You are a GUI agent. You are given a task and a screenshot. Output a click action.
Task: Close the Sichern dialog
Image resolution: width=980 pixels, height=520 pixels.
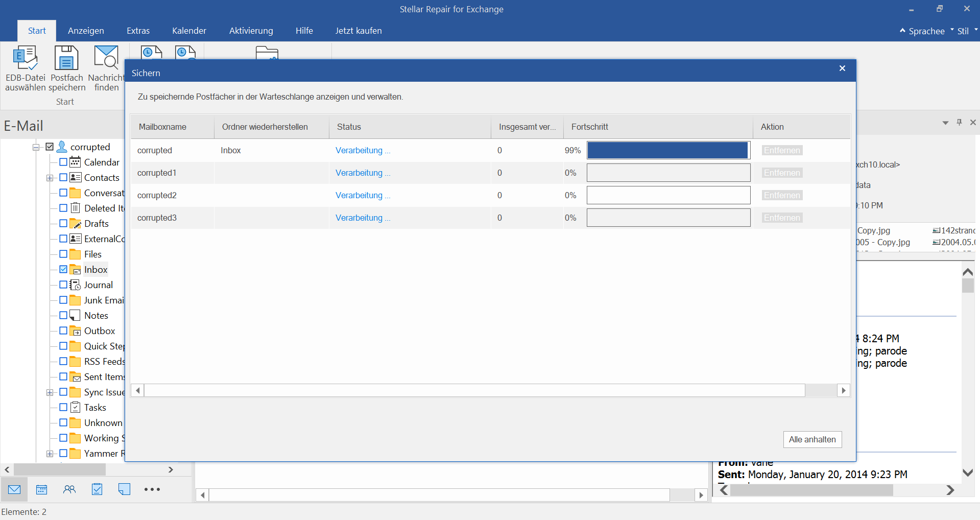pyautogui.click(x=842, y=68)
